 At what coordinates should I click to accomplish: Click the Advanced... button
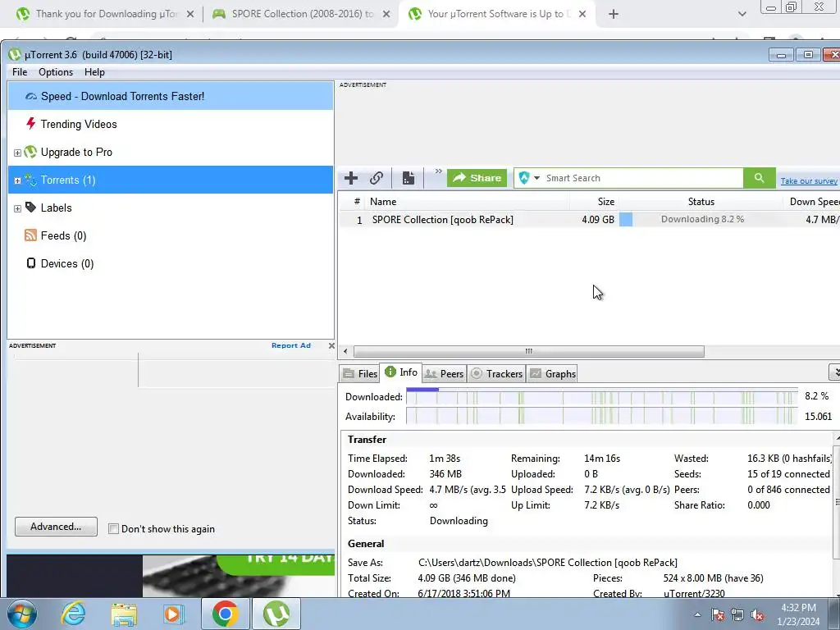tap(57, 527)
